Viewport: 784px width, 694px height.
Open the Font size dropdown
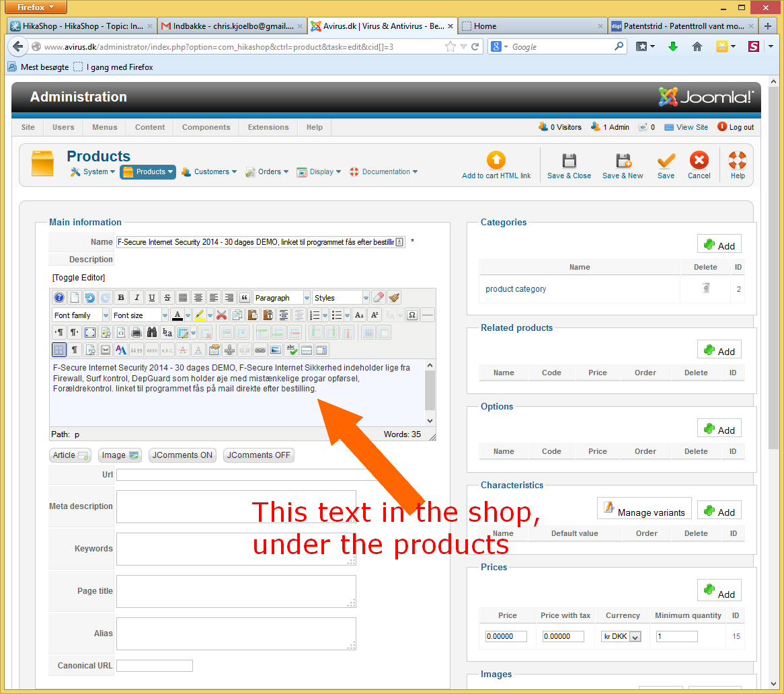point(139,315)
